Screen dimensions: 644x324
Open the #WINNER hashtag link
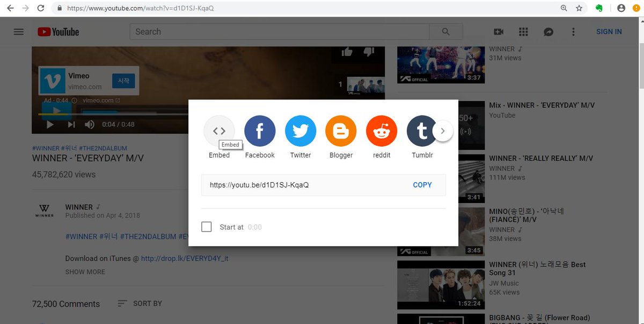[45, 148]
